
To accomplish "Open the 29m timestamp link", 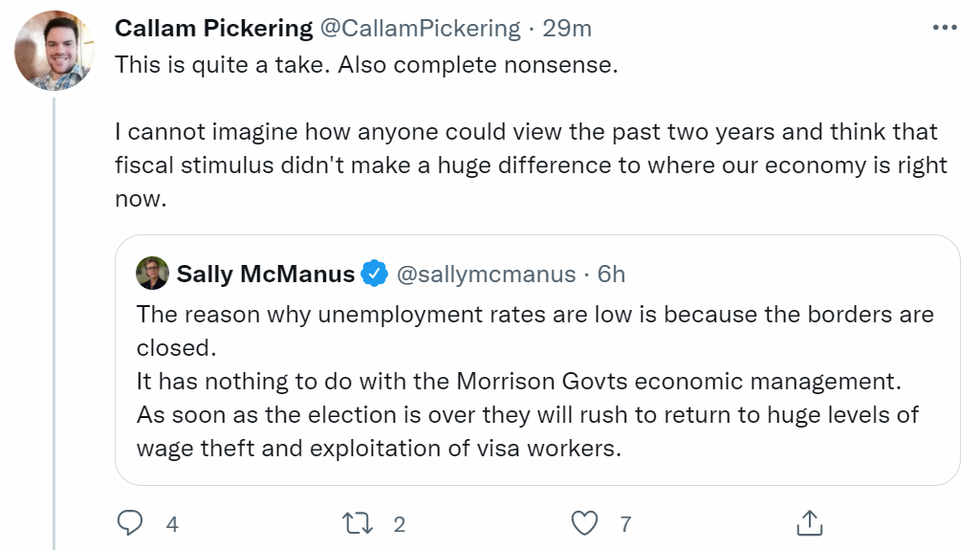I will 567,29.
